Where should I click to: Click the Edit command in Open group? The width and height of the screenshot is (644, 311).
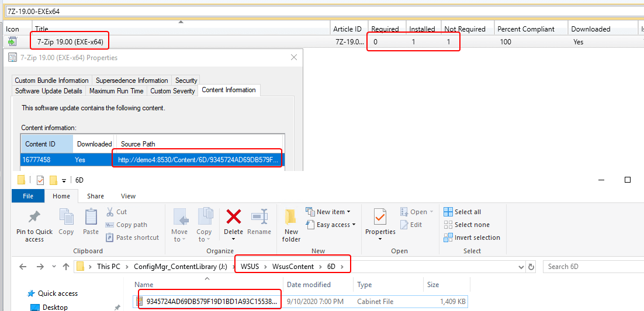411,225
